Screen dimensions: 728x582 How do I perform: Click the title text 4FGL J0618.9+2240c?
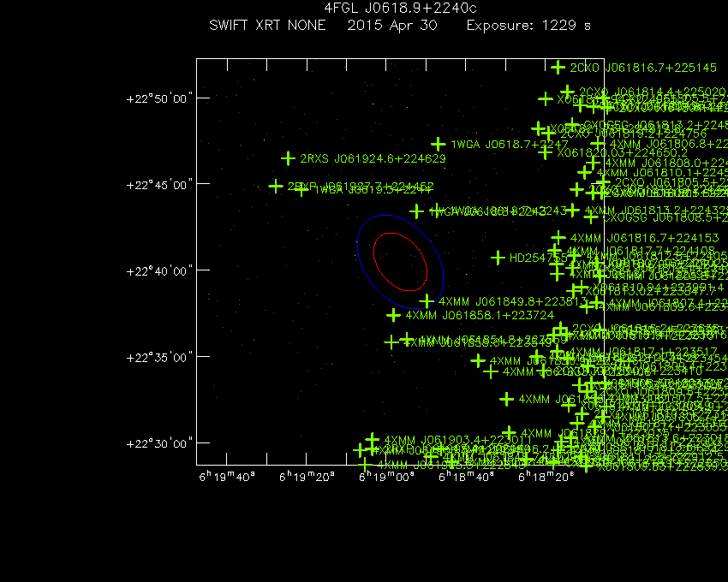point(400,9)
